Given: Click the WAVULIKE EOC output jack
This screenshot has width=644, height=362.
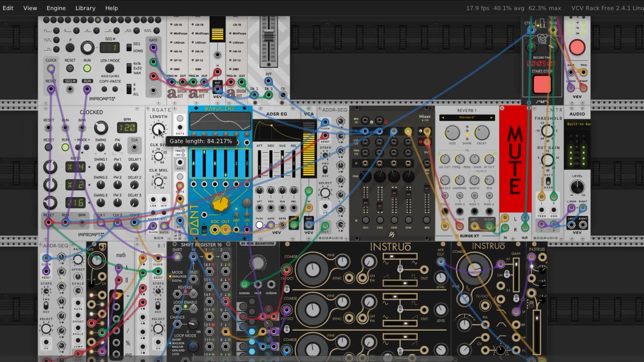Looking at the screenshot, I should 215,230.
